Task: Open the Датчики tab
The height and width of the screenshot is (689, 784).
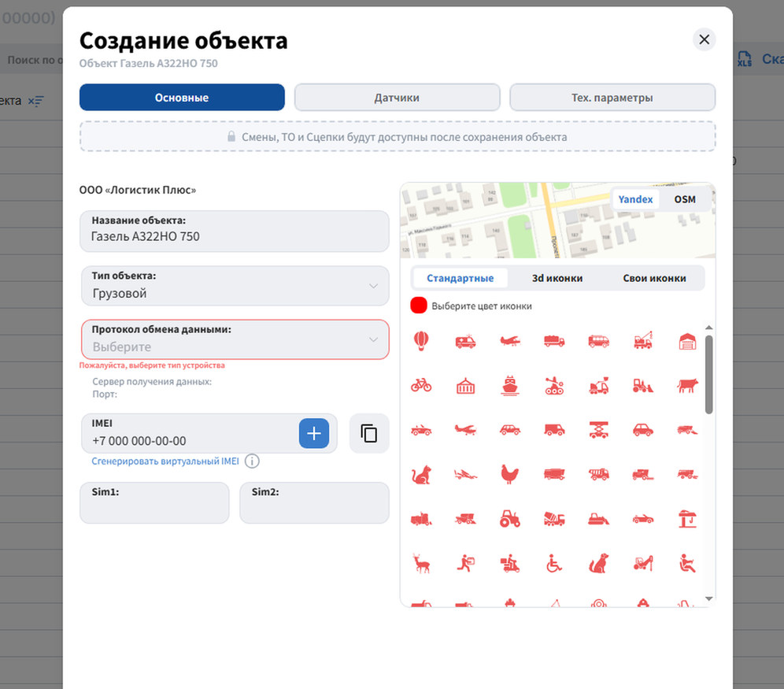Action: [x=397, y=98]
